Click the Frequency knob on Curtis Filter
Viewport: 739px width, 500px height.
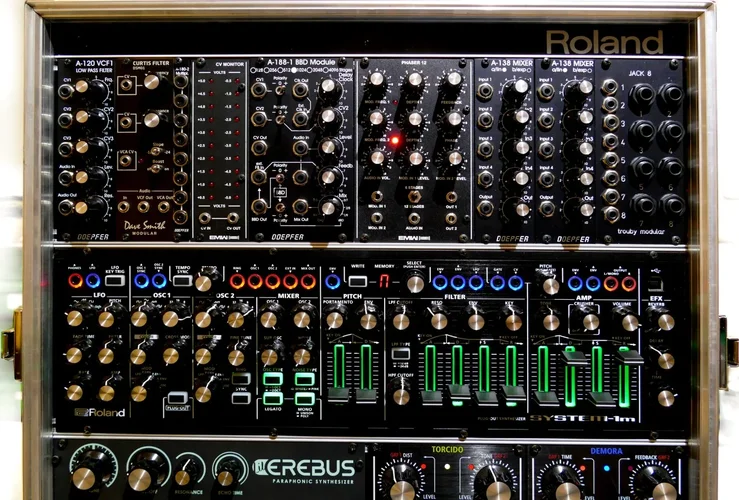tap(152, 82)
